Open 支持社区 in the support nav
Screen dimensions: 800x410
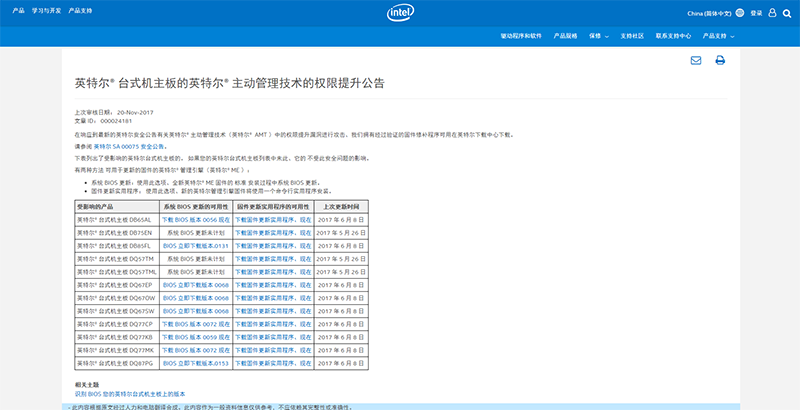pyautogui.click(x=632, y=36)
